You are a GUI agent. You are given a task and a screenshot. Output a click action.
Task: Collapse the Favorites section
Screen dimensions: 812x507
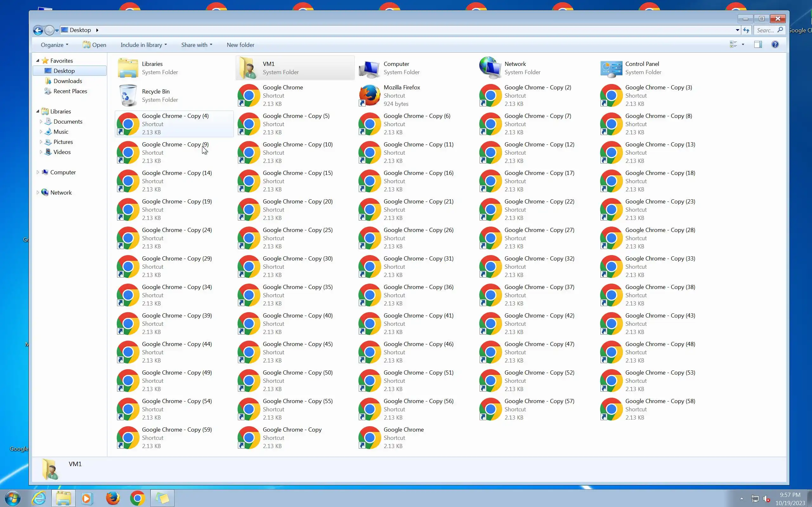[37, 61]
